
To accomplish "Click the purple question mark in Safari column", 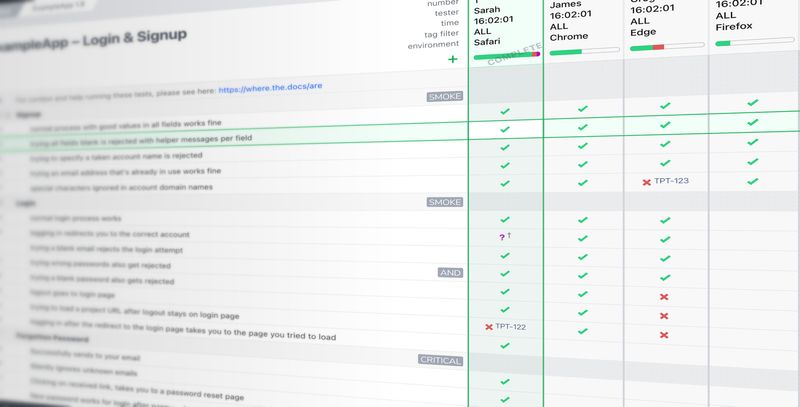I will [502, 237].
